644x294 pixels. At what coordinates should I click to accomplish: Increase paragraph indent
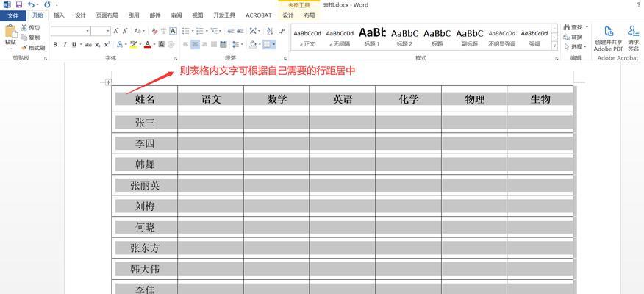(x=240, y=31)
